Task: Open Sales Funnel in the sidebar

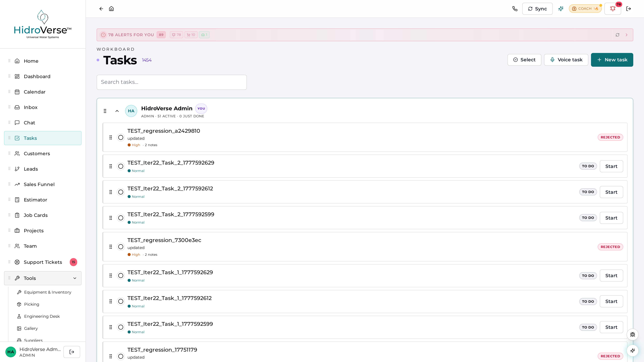Action: coord(43,184)
